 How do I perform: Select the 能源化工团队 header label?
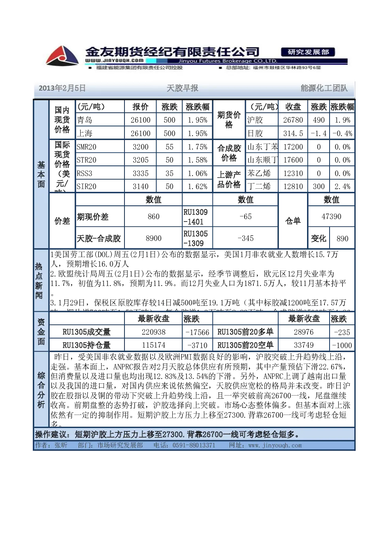point(324,88)
